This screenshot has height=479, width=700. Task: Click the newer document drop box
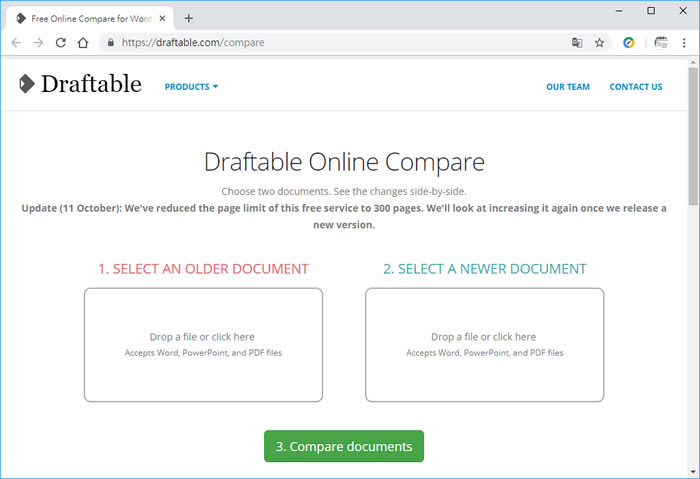[484, 345]
